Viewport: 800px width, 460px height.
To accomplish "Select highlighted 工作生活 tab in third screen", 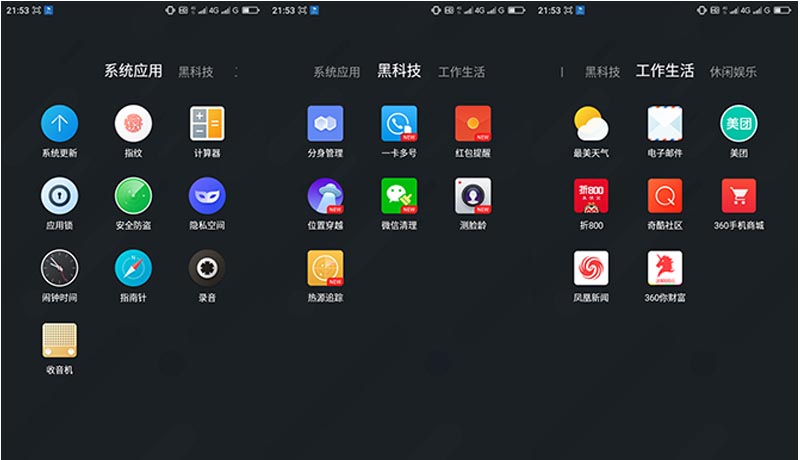I will tap(665, 71).
